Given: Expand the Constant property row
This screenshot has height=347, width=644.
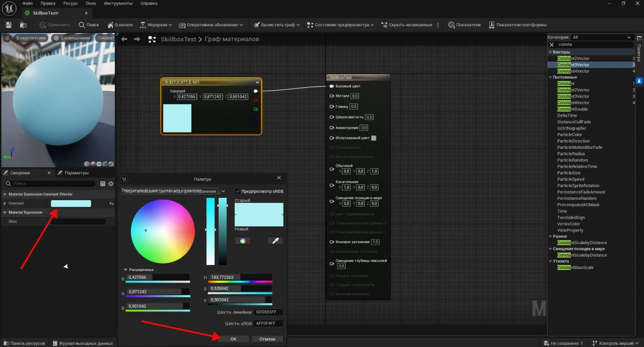Looking at the screenshot, I should (5, 204).
